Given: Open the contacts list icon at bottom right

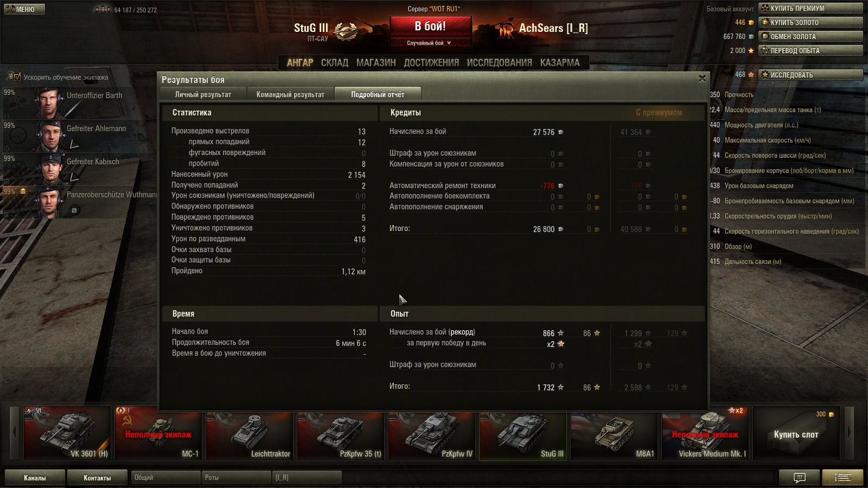Looking at the screenshot, I should click(843, 477).
